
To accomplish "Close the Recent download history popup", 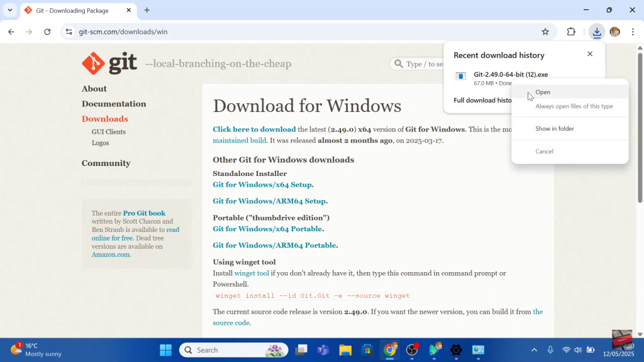I will point(590,54).
